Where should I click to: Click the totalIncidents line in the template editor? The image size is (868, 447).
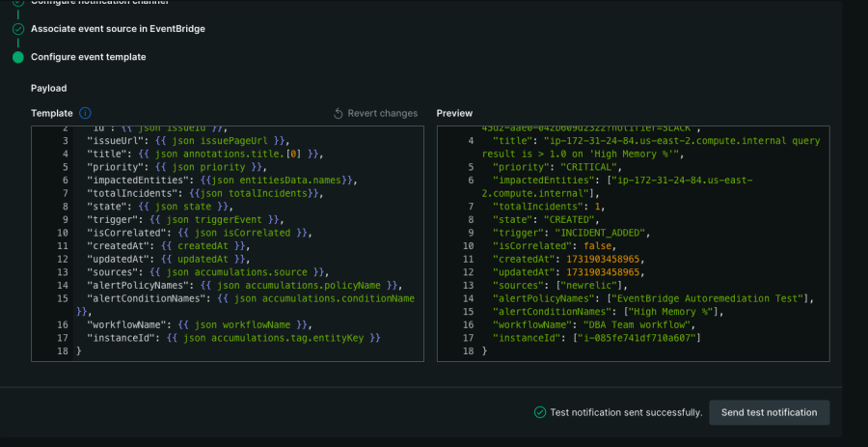click(205, 193)
